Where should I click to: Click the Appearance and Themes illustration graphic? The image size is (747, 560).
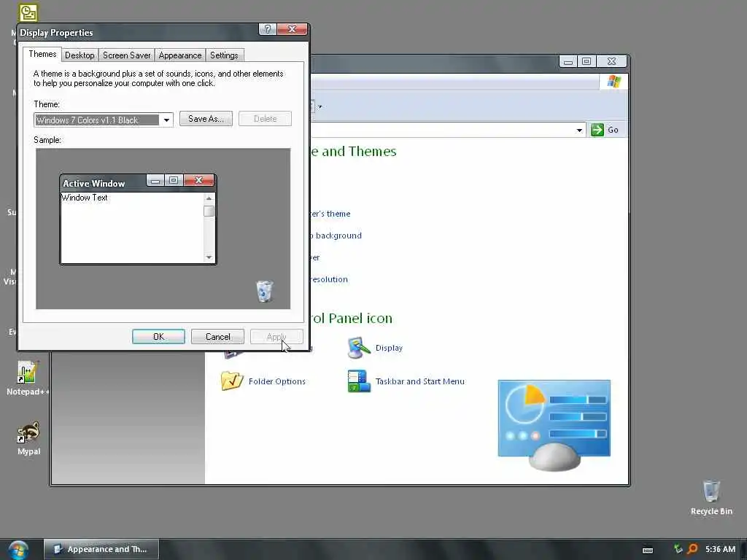554,425
